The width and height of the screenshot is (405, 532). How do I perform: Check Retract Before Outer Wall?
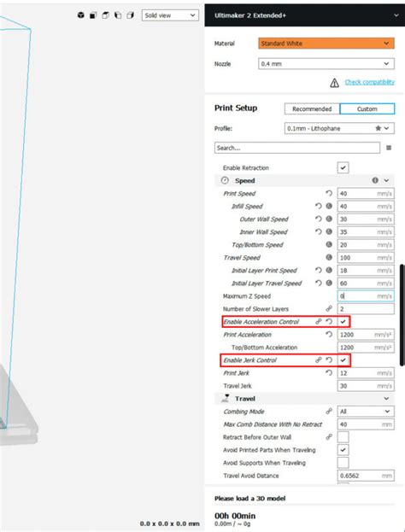pos(343,437)
